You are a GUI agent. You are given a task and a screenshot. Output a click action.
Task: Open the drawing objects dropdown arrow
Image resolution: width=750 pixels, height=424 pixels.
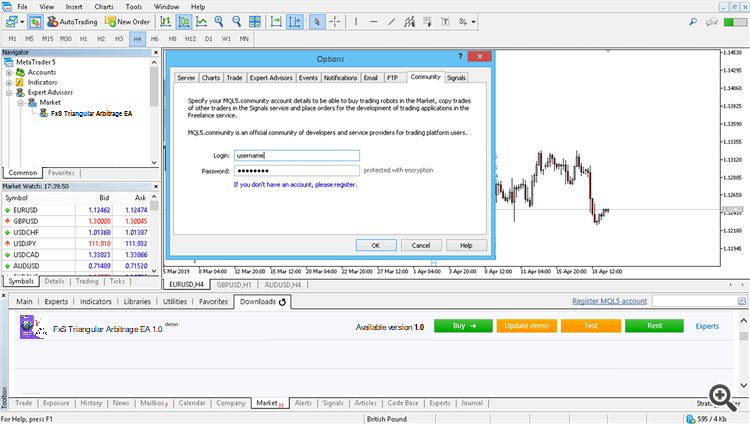(x=474, y=22)
